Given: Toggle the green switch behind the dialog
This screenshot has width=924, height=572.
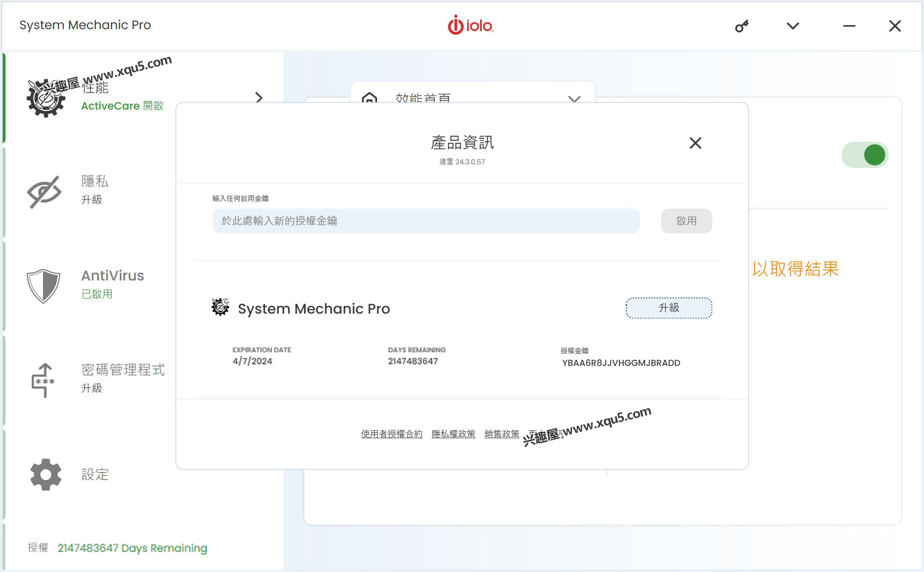Looking at the screenshot, I should tap(865, 155).
